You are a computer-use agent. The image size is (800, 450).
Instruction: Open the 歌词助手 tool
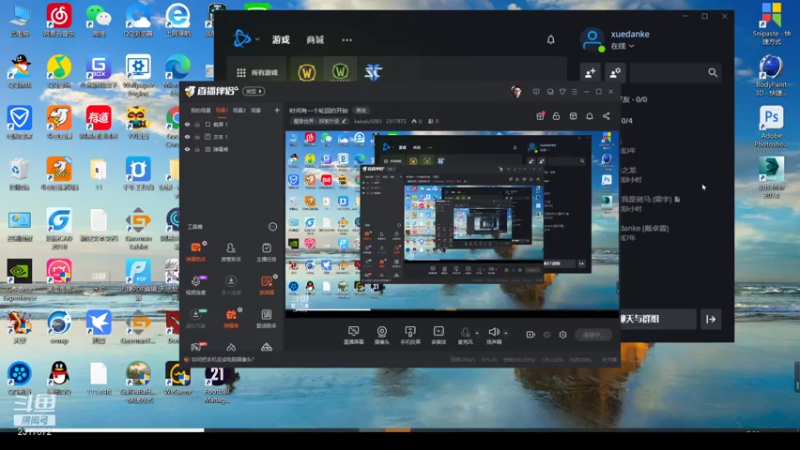coord(266,318)
